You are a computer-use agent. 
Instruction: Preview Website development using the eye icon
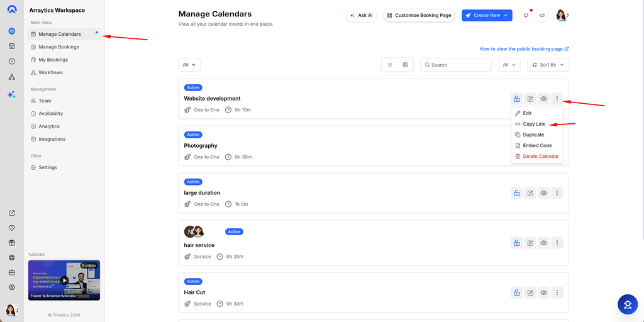[x=544, y=99]
